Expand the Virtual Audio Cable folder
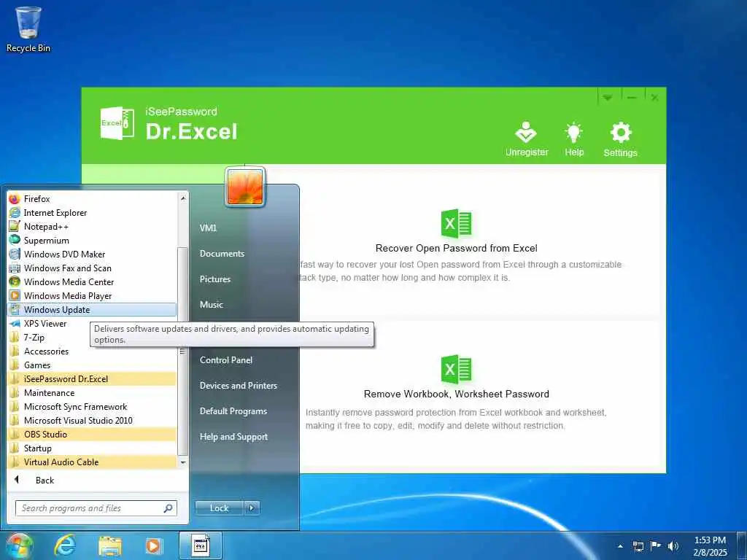 click(92, 462)
